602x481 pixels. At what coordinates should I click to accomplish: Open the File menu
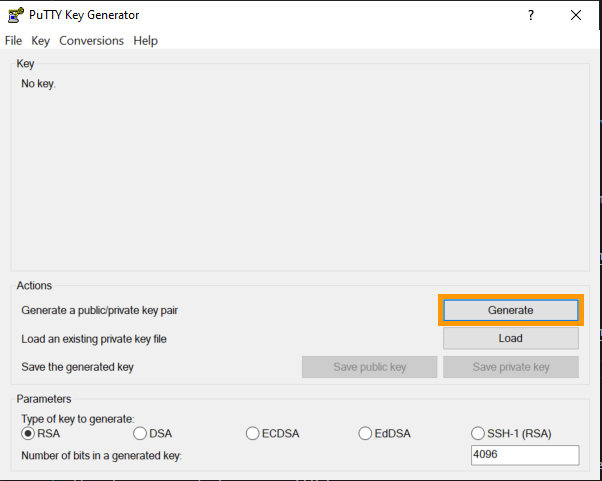click(x=13, y=41)
